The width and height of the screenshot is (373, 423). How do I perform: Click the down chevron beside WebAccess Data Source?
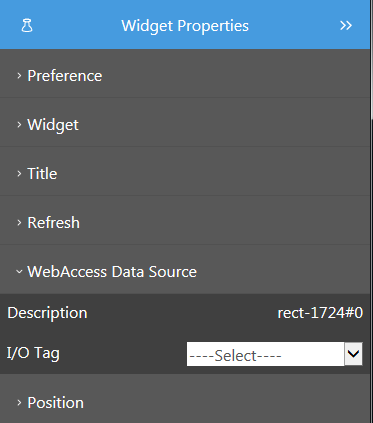[x=19, y=272]
